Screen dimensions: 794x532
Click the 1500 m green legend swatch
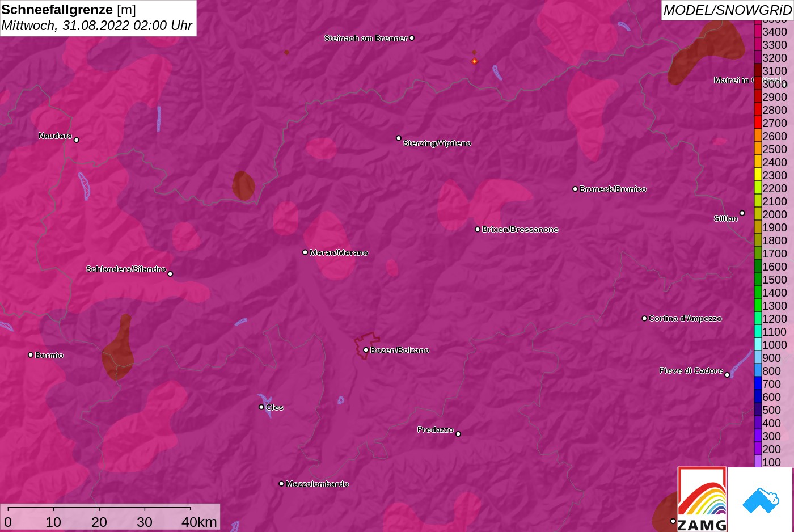click(758, 279)
